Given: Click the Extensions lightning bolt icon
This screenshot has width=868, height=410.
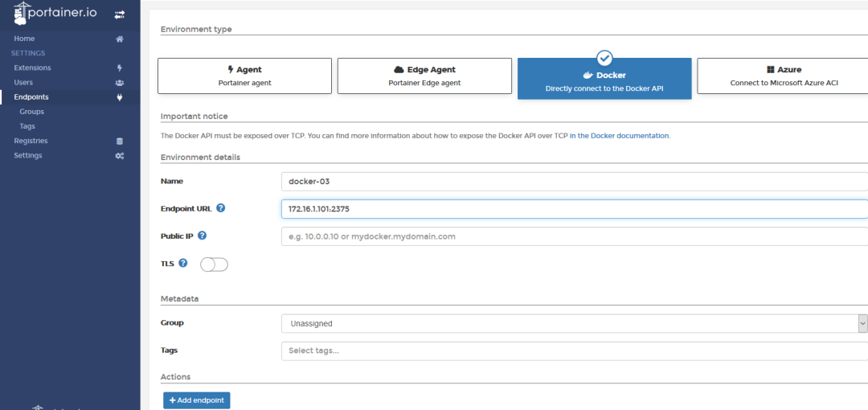Looking at the screenshot, I should [120, 68].
